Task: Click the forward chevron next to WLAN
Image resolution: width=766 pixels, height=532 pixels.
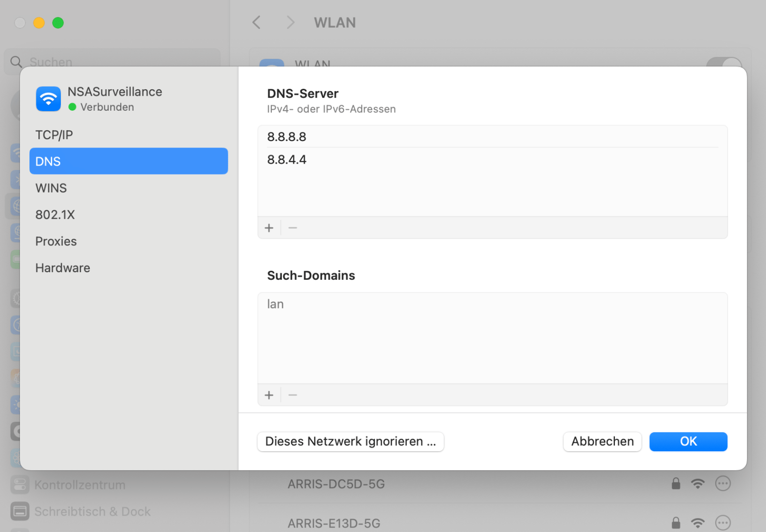Action: pos(290,22)
